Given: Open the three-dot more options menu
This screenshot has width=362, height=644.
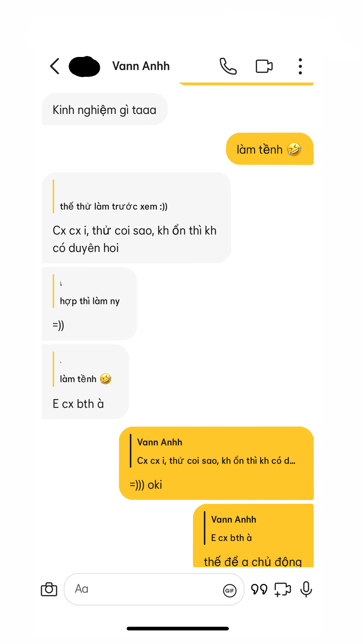Looking at the screenshot, I should [x=300, y=66].
